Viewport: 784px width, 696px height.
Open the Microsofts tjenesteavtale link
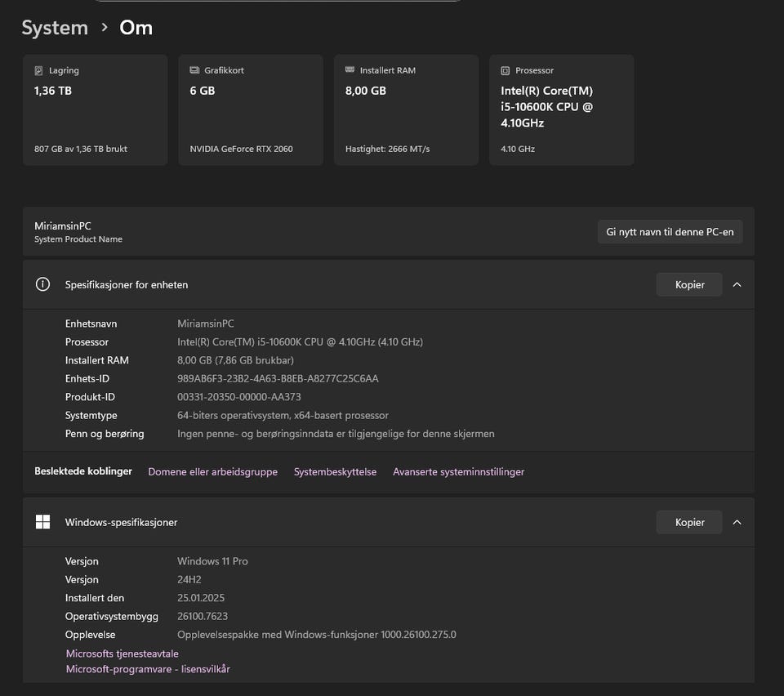[x=122, y=654]
